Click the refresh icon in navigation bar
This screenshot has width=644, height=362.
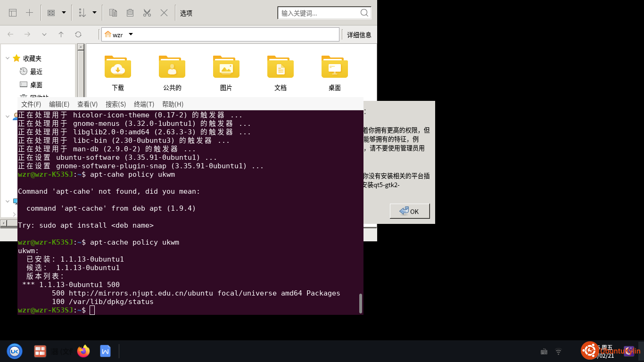(78, 34)
